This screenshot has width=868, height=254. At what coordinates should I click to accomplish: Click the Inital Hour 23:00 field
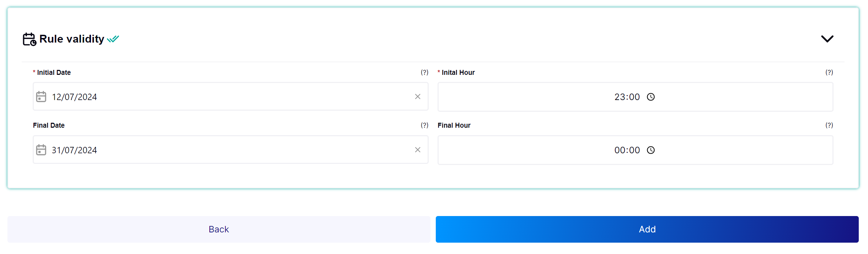pos(627,97)
